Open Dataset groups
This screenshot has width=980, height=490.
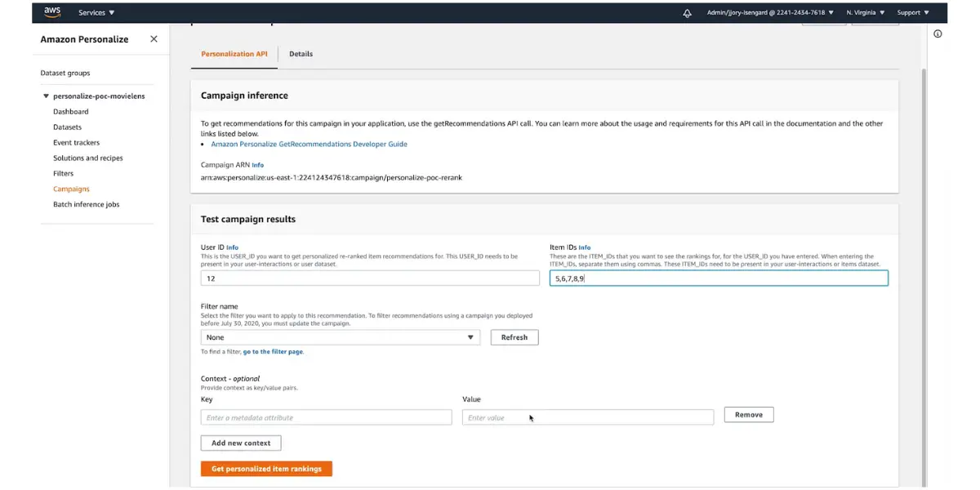tap(65, 73)
